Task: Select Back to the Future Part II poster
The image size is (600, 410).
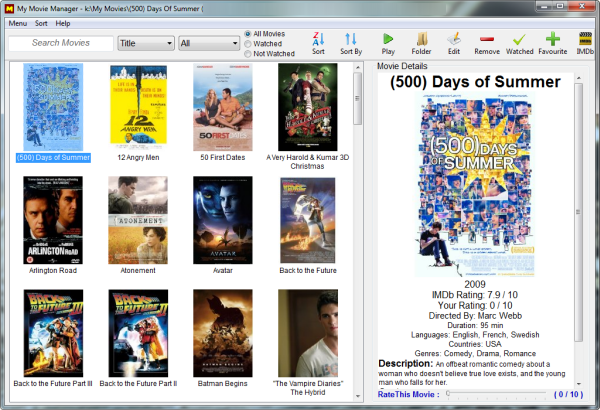Action: pos(138,333)
